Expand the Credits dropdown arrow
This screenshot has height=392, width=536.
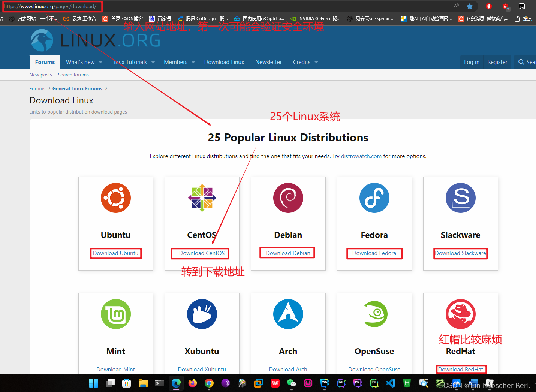coord(316,62)
